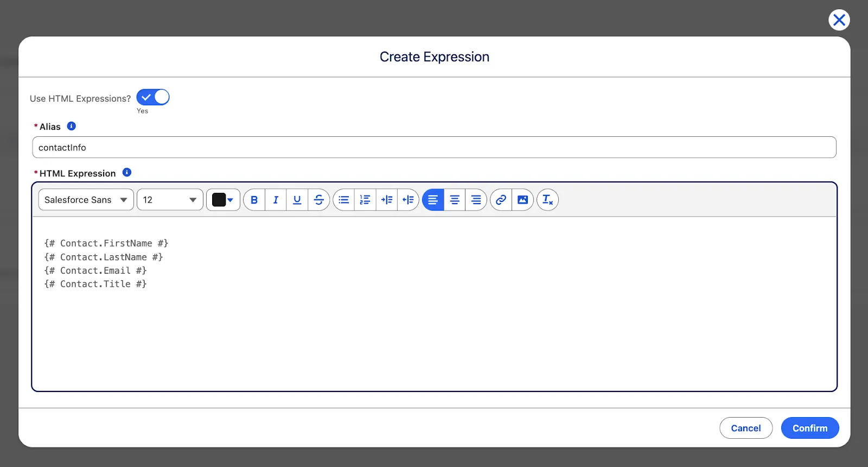Remove formatting with the clear format icon

tap(547, 200)
